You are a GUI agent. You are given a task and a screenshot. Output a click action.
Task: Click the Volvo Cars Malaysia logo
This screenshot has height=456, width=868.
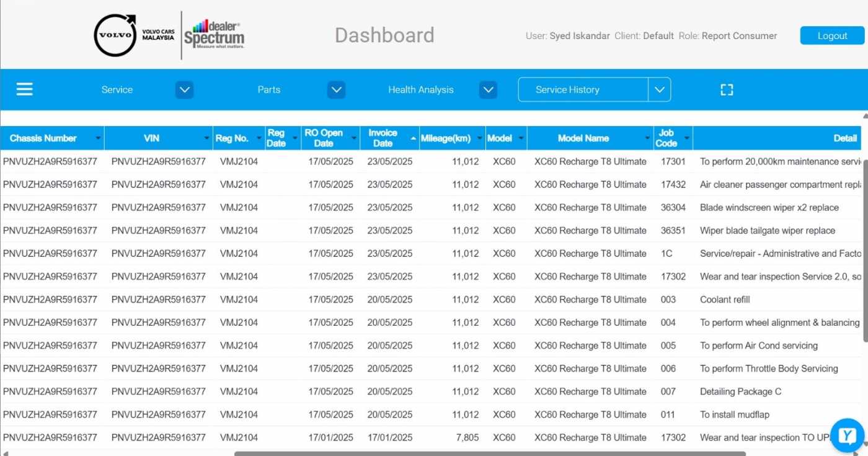coord(133,35)
